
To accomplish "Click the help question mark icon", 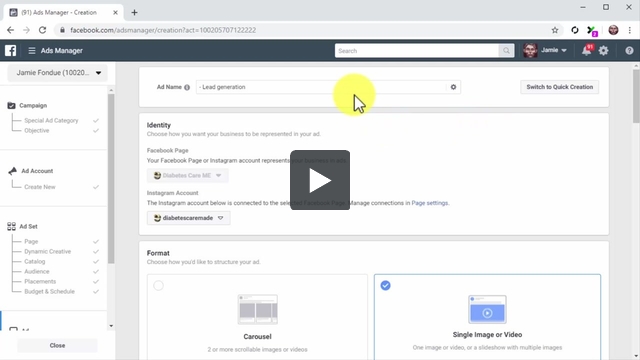I will click(x=629, y=51).
